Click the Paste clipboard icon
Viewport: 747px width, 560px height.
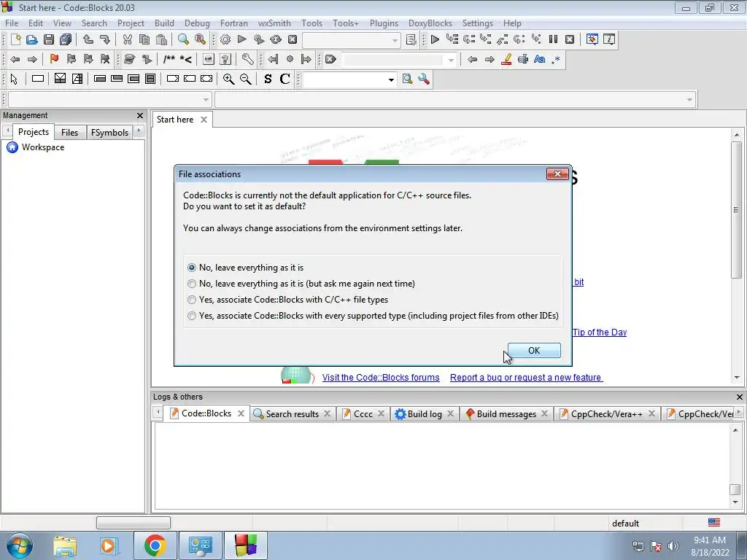[161, 39]
